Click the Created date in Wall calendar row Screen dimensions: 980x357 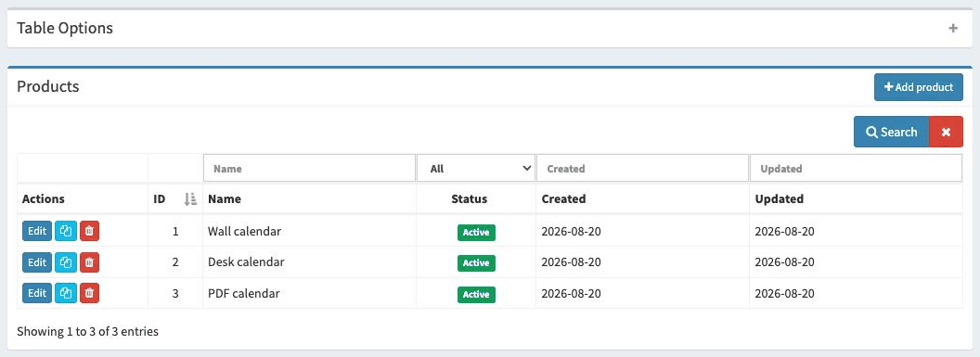point(572,231)
